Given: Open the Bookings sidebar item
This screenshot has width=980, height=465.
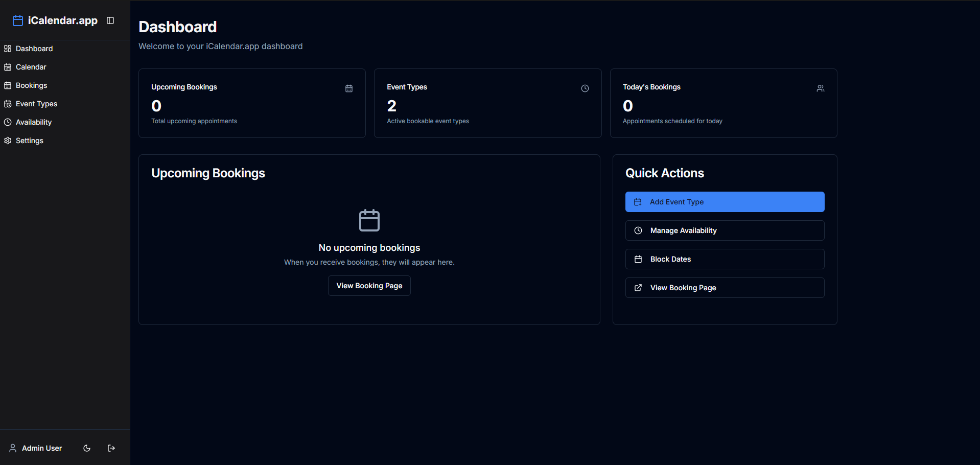Looking at the screenshot, I should 31,85.
